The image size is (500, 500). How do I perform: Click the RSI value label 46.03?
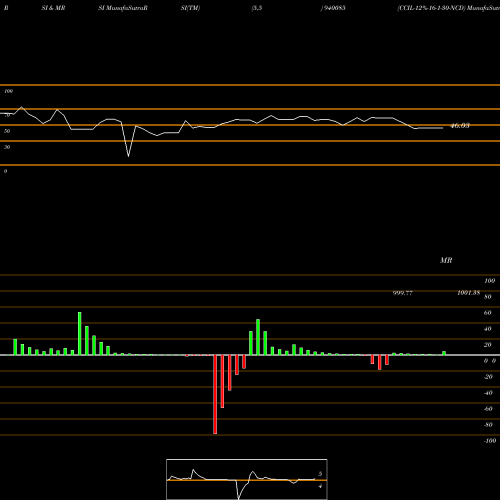click(460, 126)
